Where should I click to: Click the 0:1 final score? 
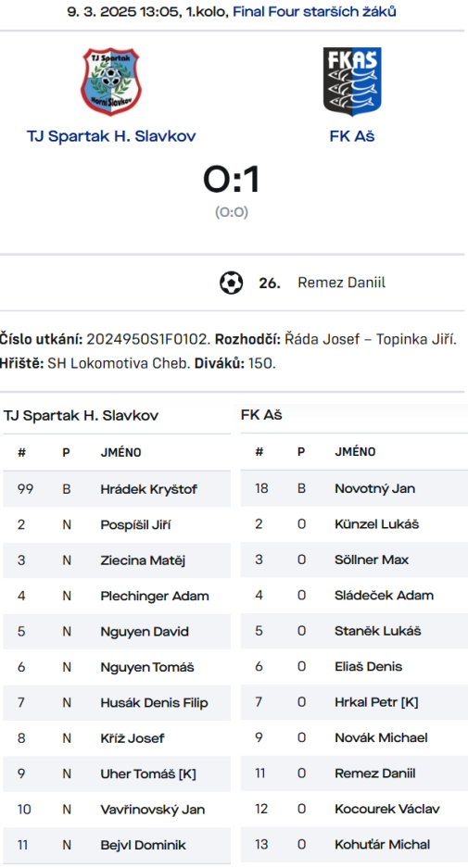pos(232,180)
